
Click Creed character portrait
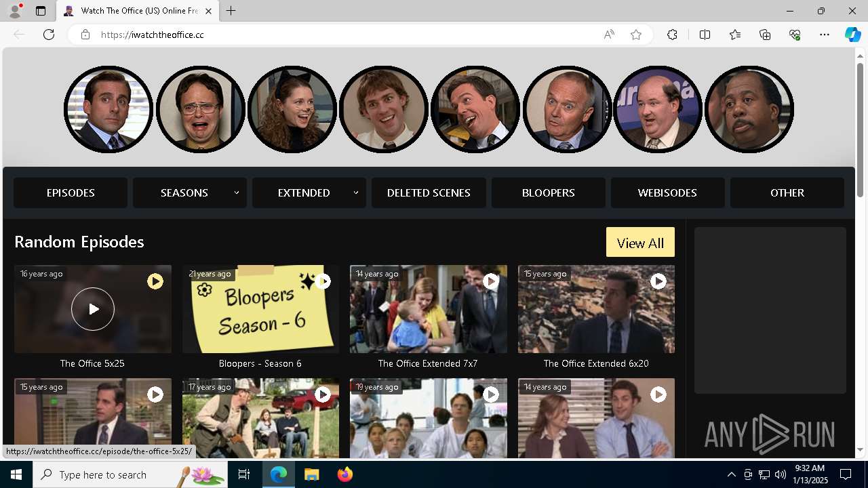(x=566, y=109)
